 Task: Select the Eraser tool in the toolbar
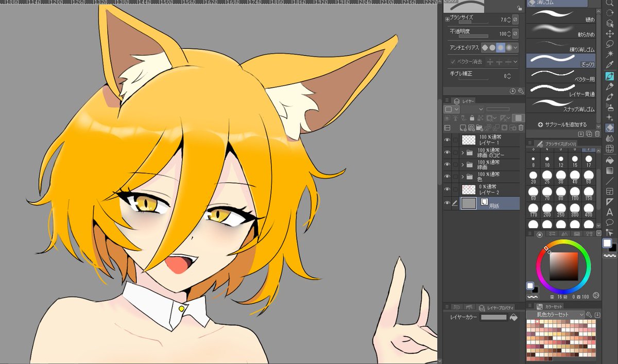coord(609,128)
